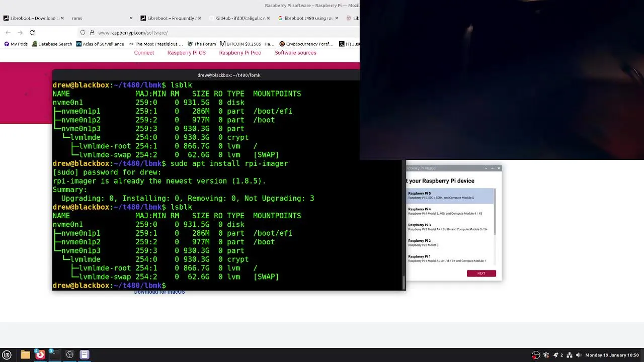Click the red system tray recording icon
Image resolution: width=644 pixels, height=362 pixels.
(x=536, y=355)
